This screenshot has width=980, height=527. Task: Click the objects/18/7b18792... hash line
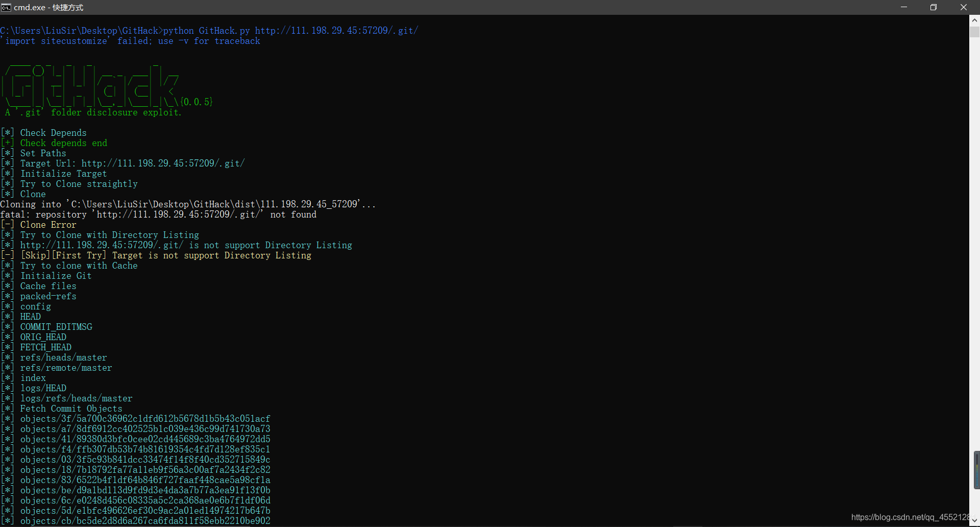pos(136,470)
